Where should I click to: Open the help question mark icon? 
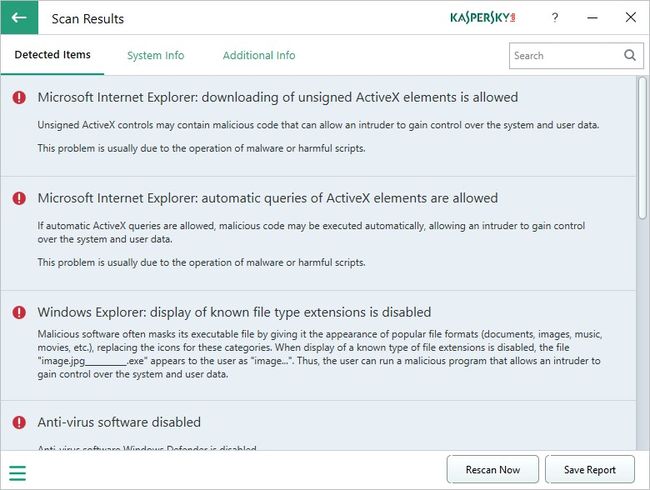coord(555,18)
